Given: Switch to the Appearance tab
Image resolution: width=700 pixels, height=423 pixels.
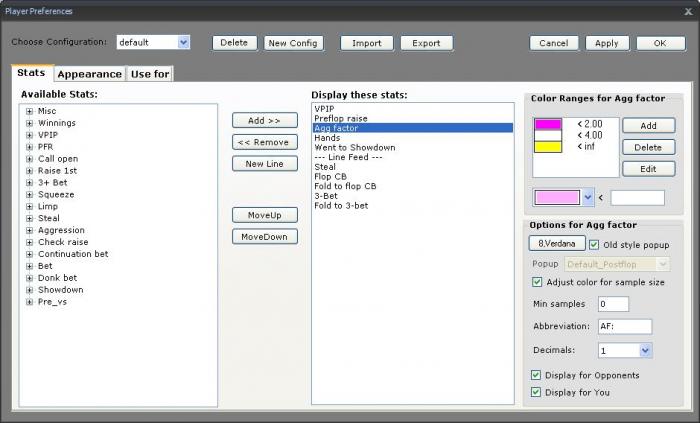Looking at the screenshot, I should [x=90, y=74].
